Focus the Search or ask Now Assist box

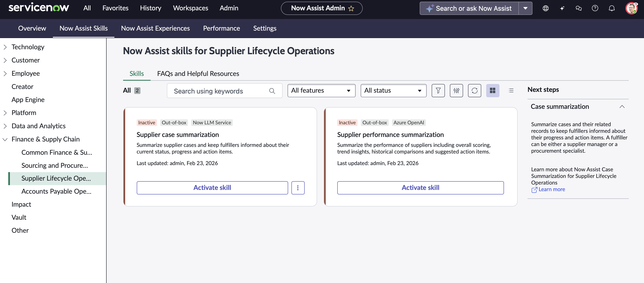[469, 8]
